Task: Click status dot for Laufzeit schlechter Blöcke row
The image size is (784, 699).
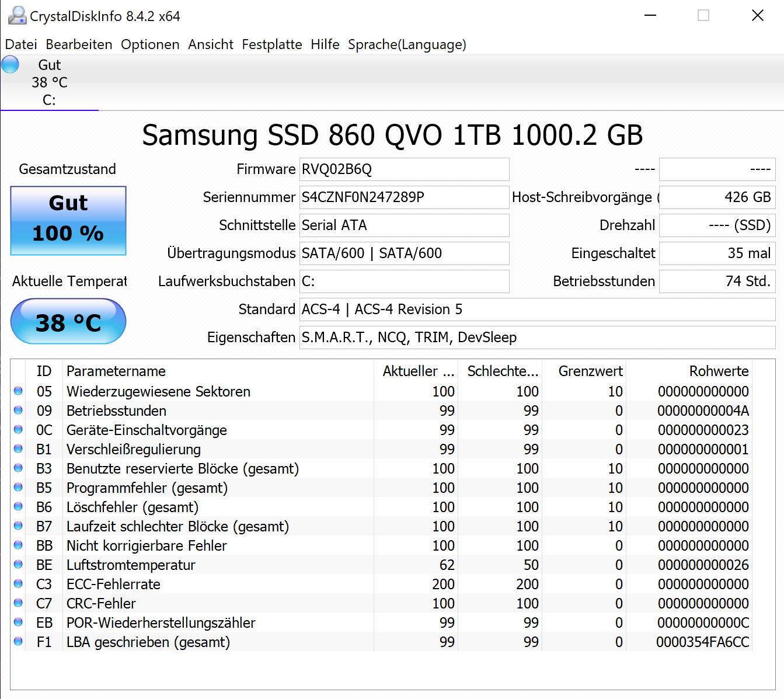Action: tap(18, 526)
